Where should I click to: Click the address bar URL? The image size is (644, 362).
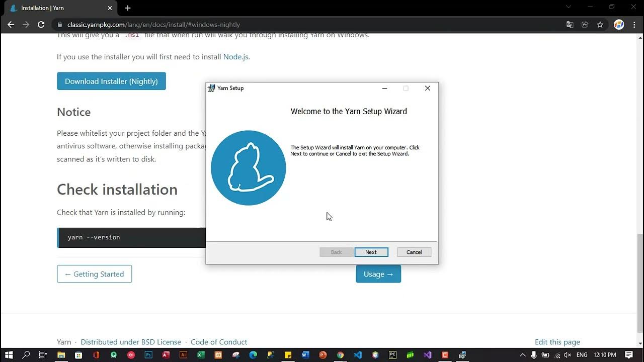pyautogui.click(x=153, y=25)
